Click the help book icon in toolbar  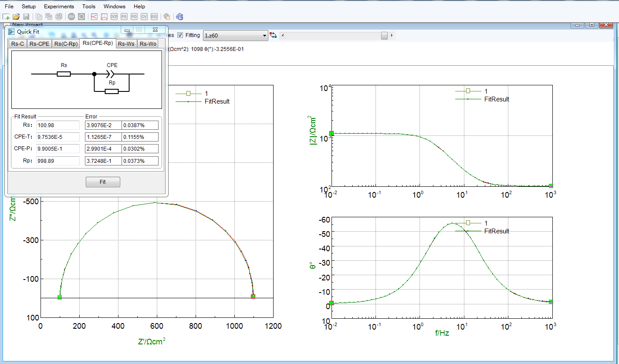[x=179, y=17]
